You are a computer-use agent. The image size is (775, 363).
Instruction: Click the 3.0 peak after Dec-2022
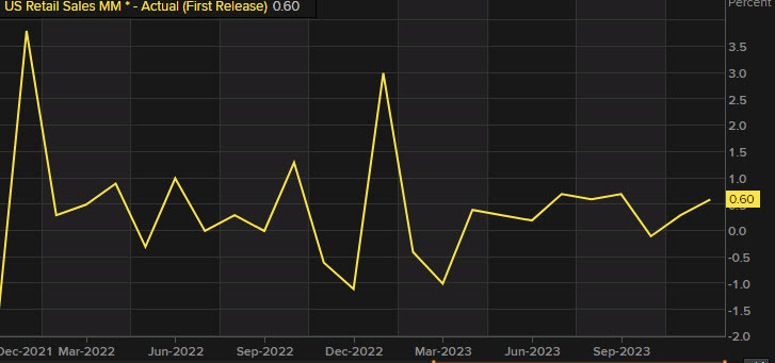(383, 74)
